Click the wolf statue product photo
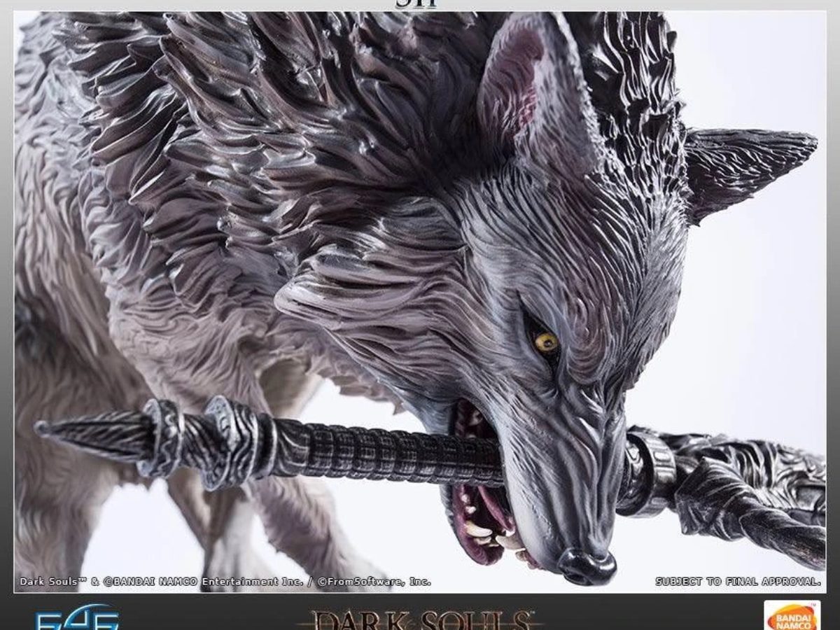 point(420,294)
